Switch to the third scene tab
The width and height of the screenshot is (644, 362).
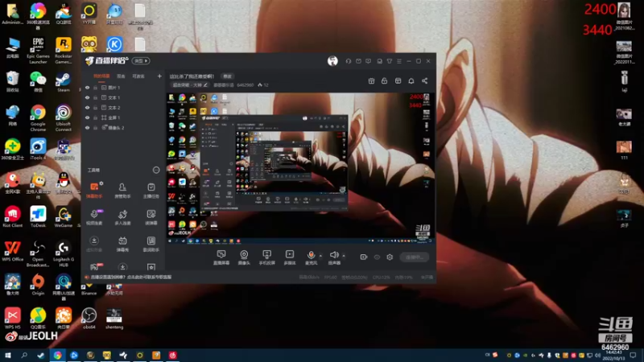pos(138,76)
